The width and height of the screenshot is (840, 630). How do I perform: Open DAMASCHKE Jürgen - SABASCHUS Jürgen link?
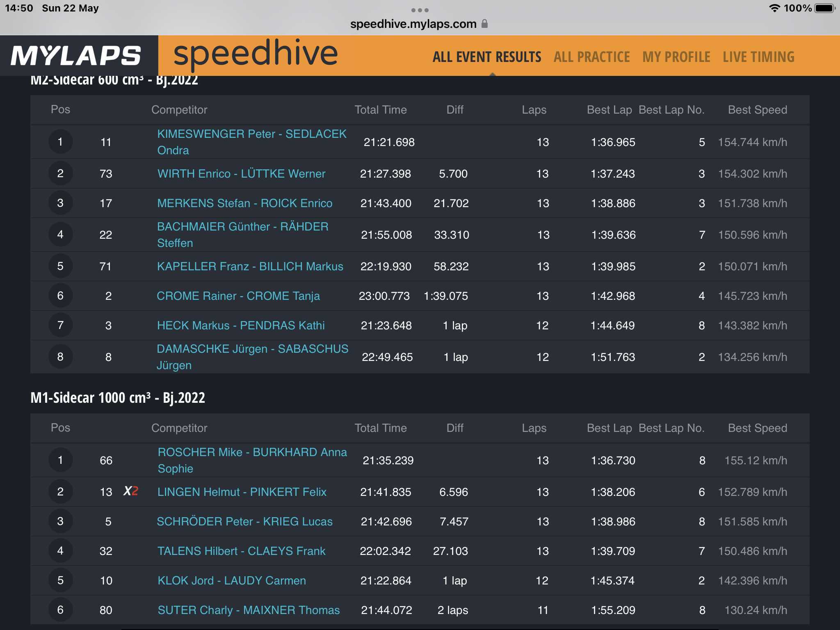pyautogui.click(x=252, y=357)
